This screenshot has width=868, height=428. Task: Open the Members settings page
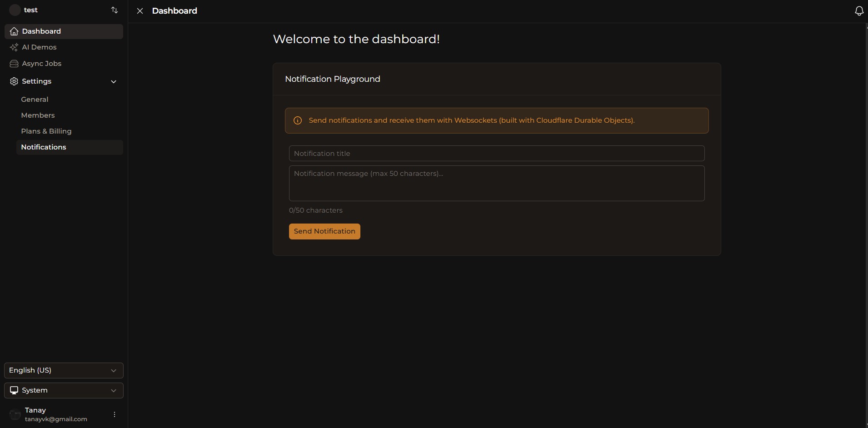pyautogui.click(x=38, y=115)
